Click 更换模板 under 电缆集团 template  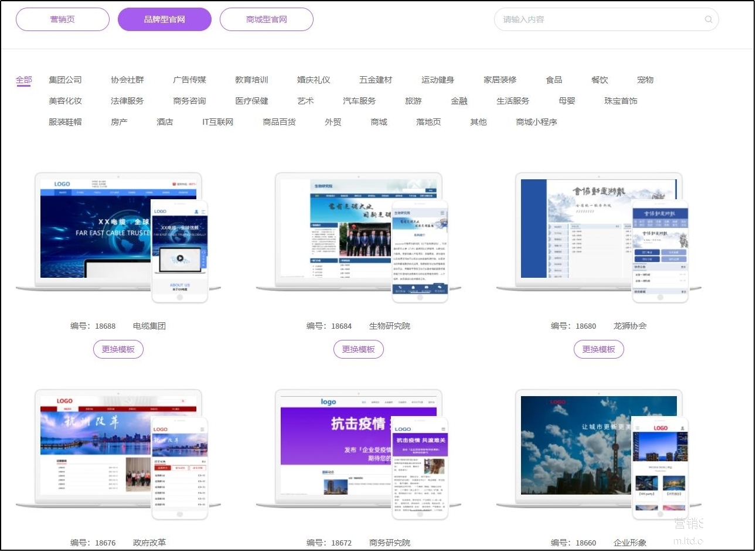118,349
